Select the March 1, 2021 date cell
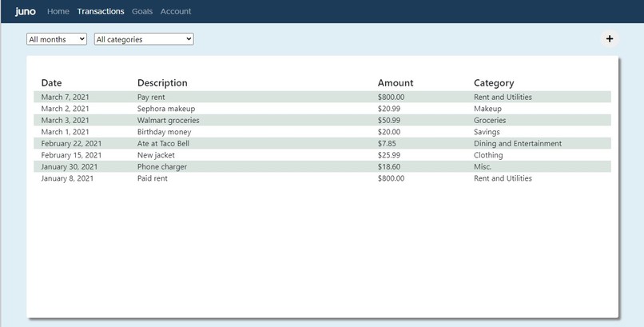 (x=65, y=132)
